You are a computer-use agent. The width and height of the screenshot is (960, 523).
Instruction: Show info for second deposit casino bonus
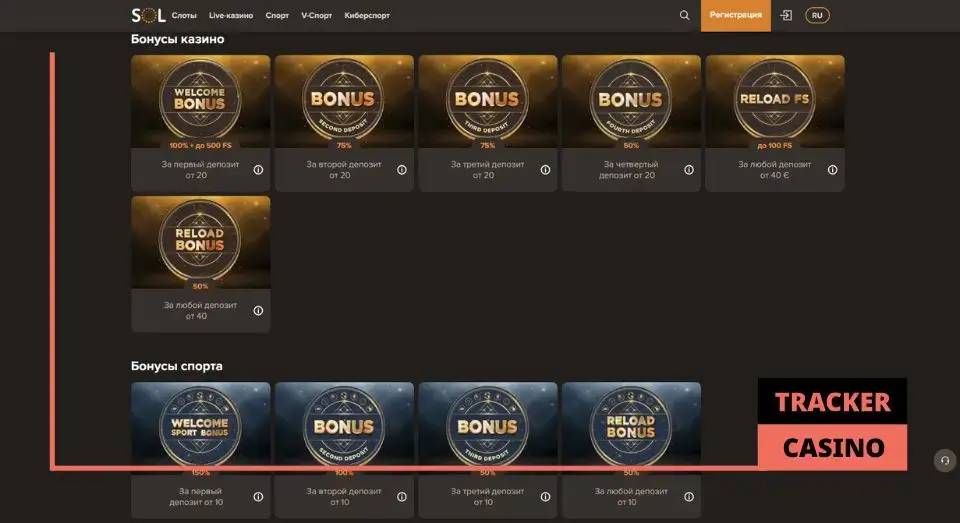pos(402,170)
